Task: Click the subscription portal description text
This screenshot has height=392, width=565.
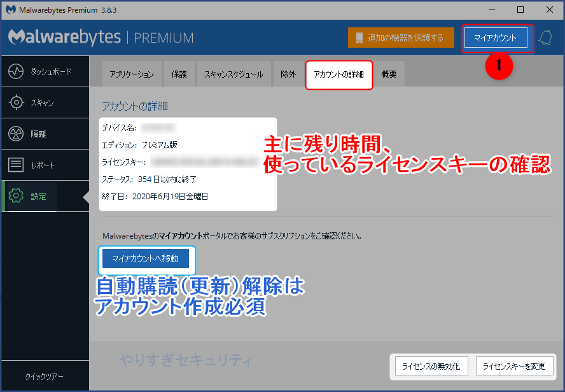Action: click(x=232, y=236)
